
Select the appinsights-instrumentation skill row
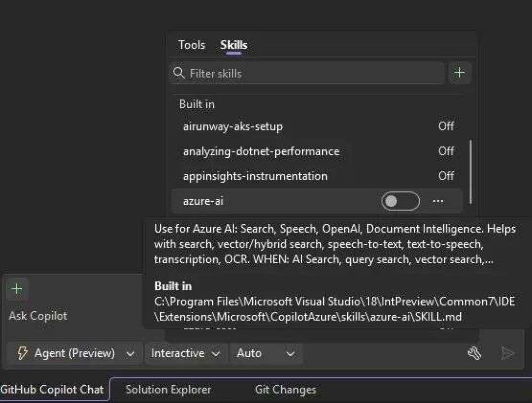pos(317,176)
